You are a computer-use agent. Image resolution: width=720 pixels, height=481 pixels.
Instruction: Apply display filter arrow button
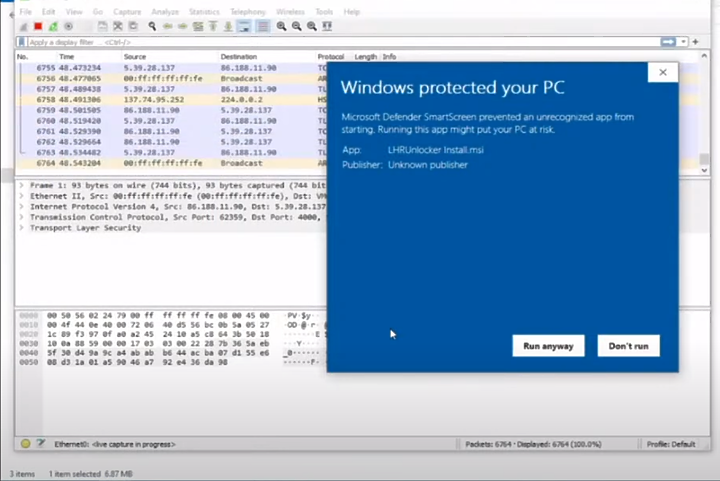(668, 42)
